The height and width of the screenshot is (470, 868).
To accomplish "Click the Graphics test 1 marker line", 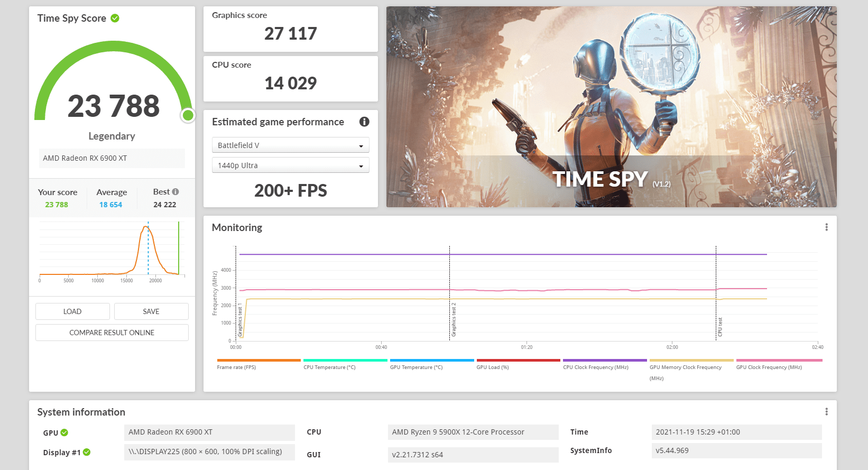I will (x=236, y=293).
